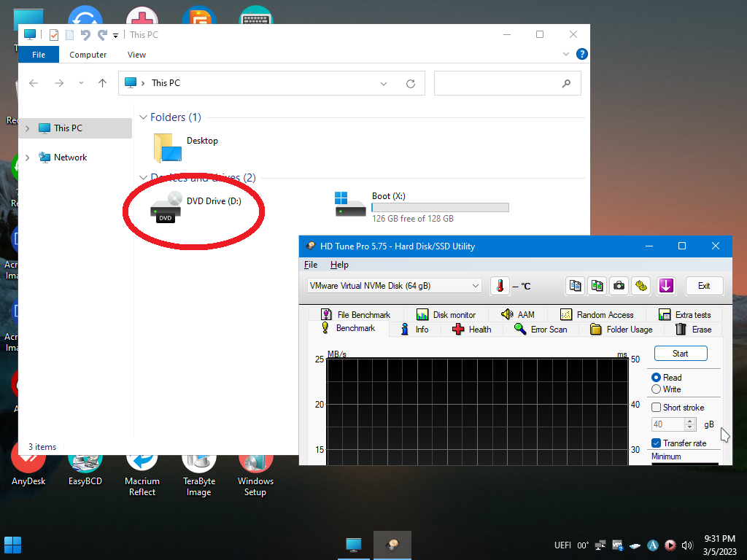This screenshot has height=560, width=747.
Task: Switch to the Disk monitor tab
Action: click(446, 315)
